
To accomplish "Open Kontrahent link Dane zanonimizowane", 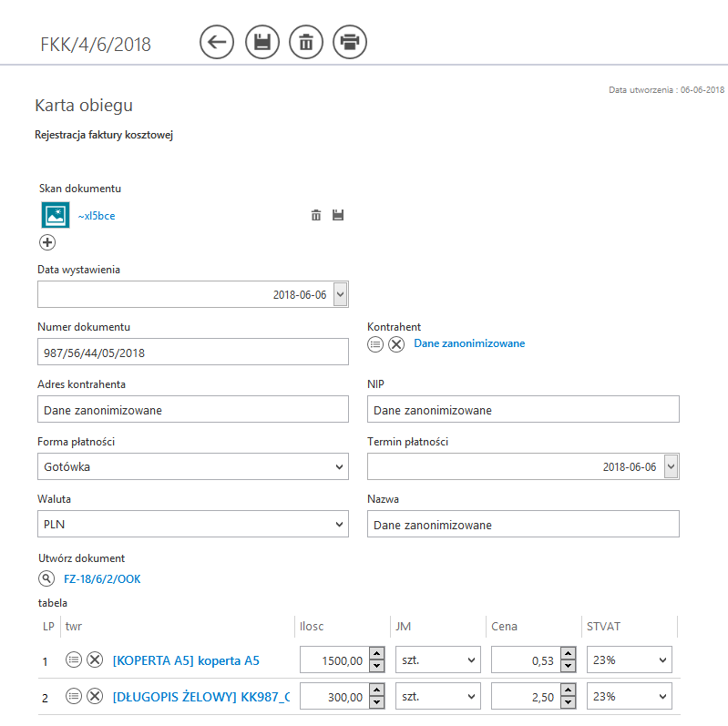I will (x=469, y=343).
